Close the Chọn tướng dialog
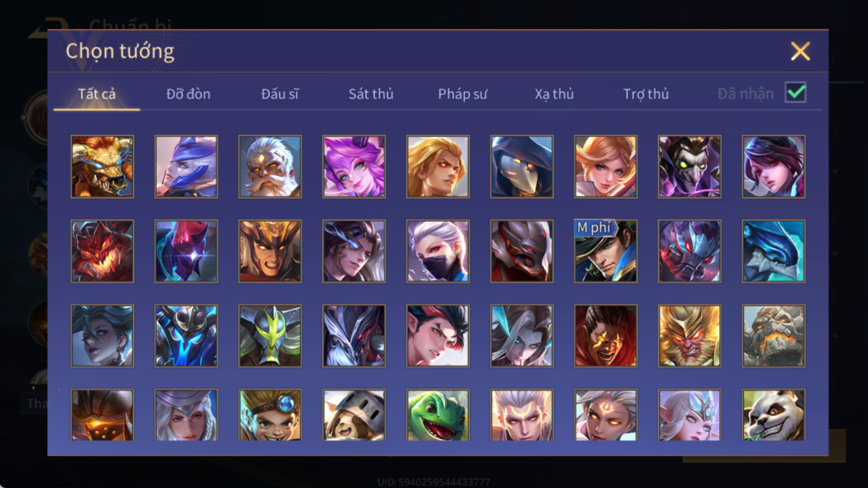The width and height of the screenshot is (868, 488). click(x=800, y=52)
